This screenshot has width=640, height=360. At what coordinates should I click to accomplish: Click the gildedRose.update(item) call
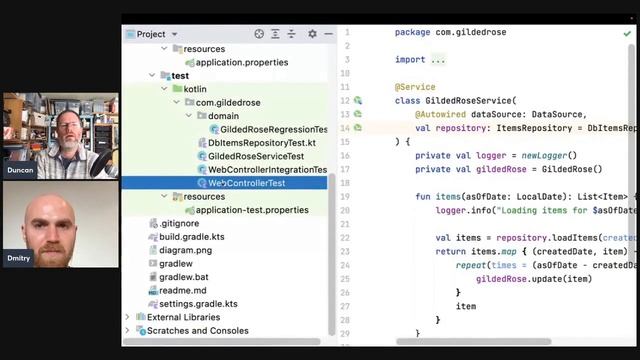coord(534,279)
